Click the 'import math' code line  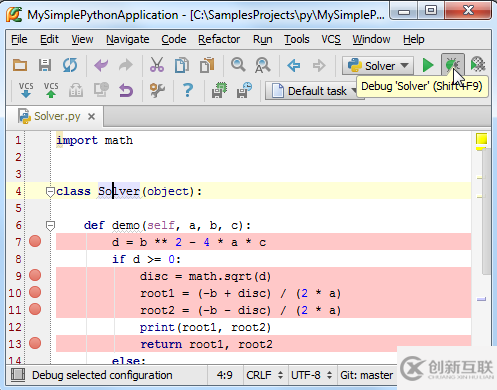pyautogui.click(x=94, y=140)
